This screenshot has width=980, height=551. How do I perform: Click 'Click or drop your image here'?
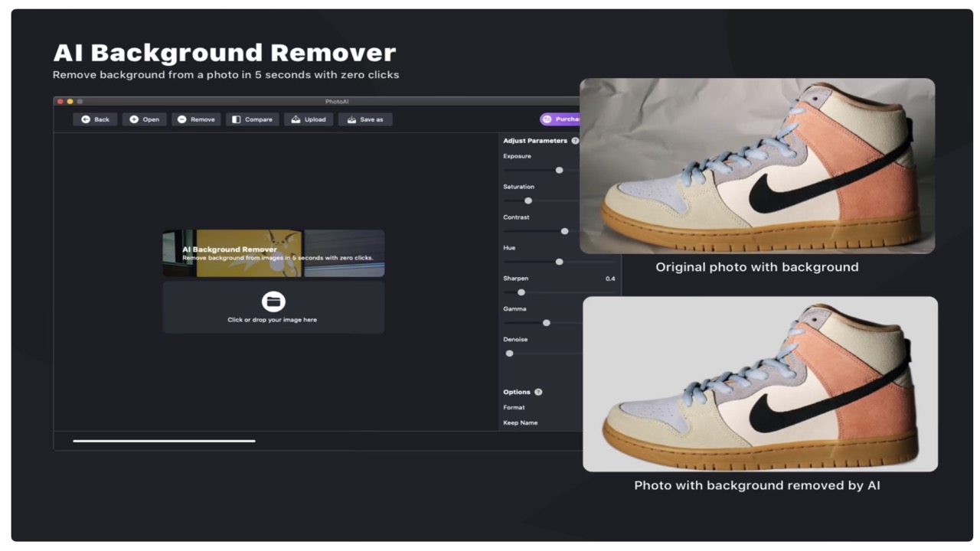tap(272, 320)
